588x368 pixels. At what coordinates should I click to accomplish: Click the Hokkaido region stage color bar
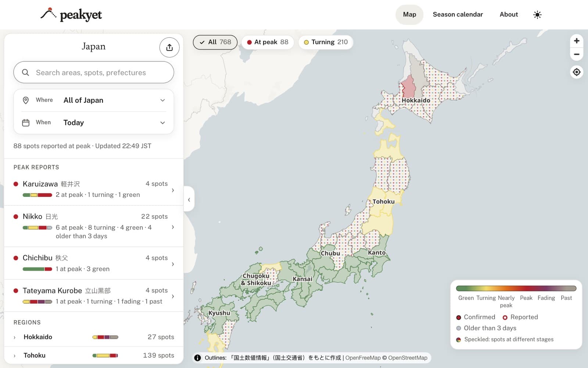click(105, 337)
